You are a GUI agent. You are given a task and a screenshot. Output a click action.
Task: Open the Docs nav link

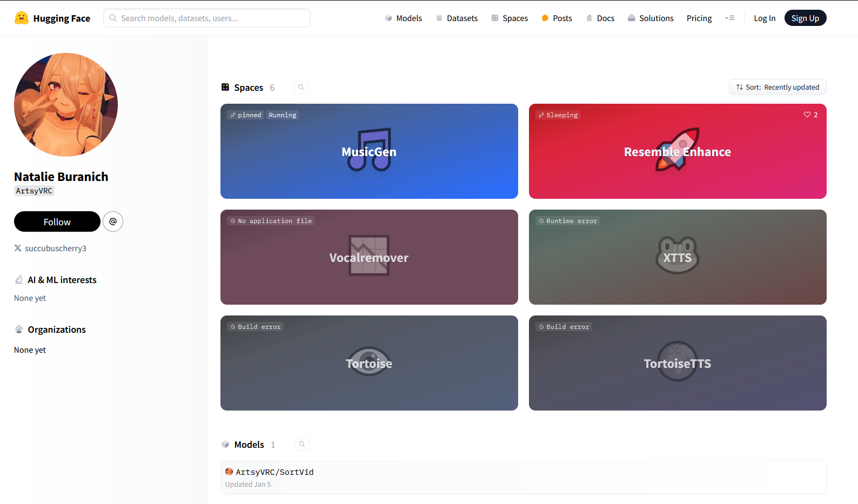click(x=600, y=18)
